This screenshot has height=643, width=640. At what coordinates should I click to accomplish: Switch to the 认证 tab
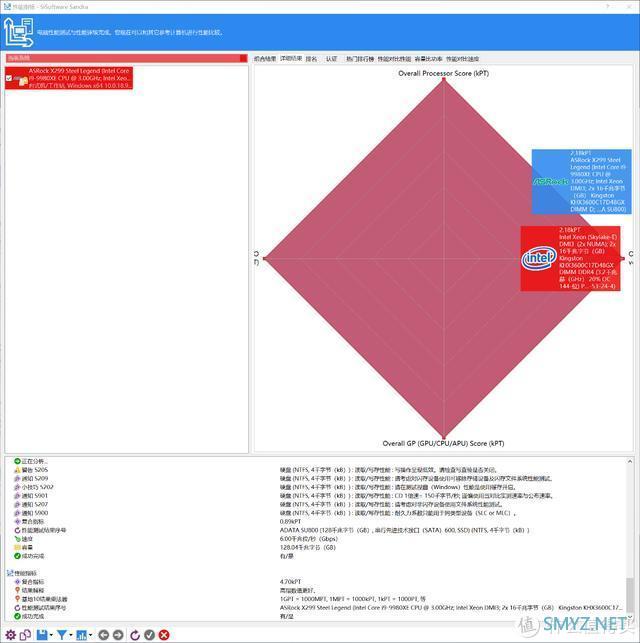click(x=332, y=59)
